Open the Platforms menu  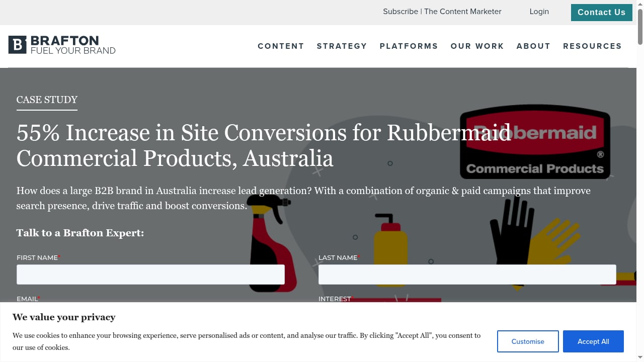409,46
